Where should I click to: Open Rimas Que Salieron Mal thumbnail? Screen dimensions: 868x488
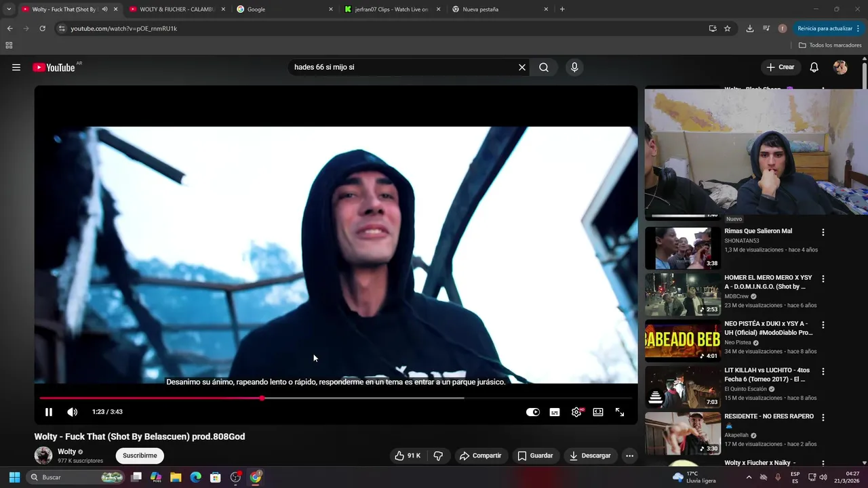[683, 248]
